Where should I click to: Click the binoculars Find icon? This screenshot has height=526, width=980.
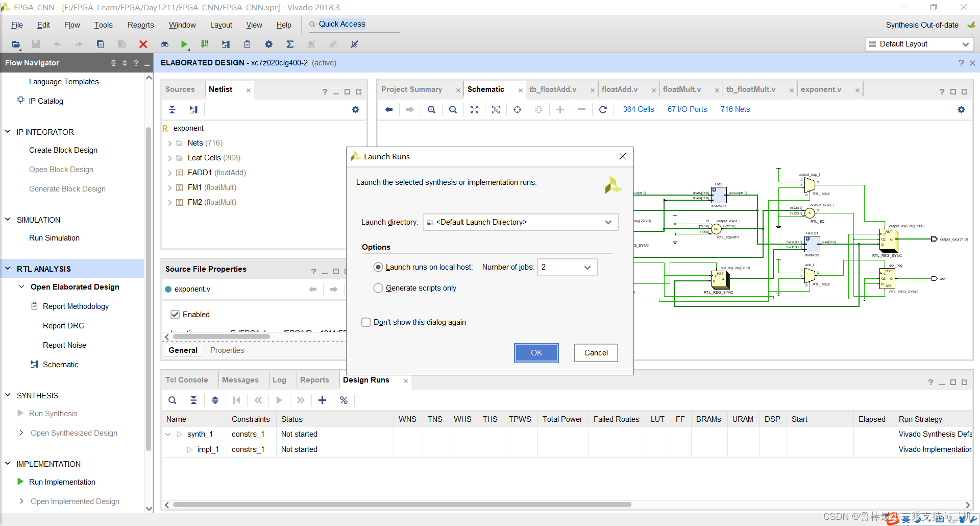tap(164, 44)
